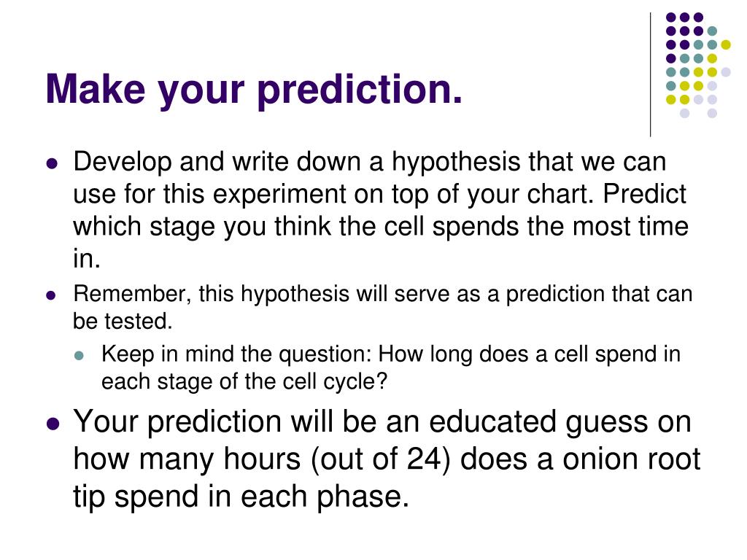Click the purple bullet before 'Remember, this hypothesis'
747x560 pixels.
click(51, 295)
